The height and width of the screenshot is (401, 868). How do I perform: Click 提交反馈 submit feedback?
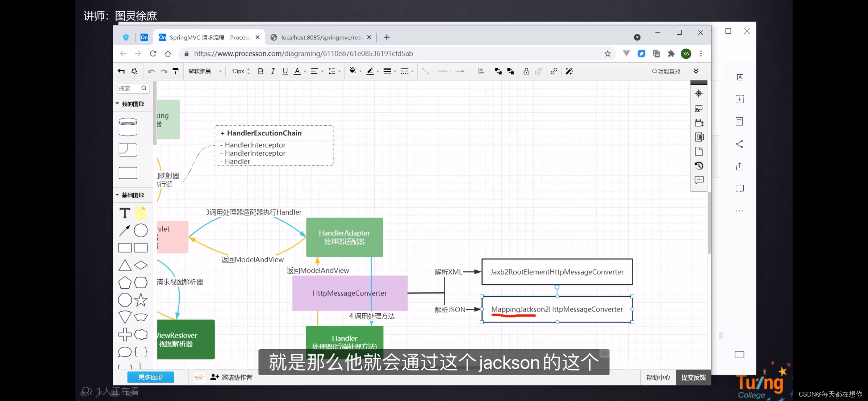tap(694, 377)
